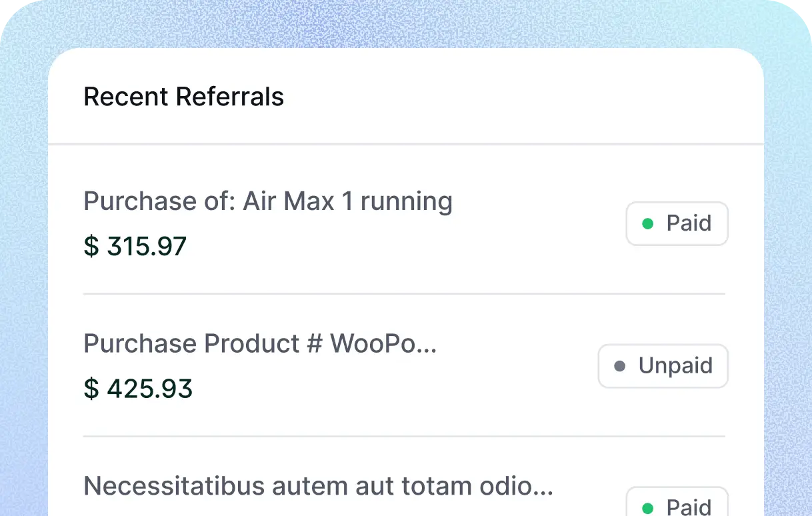
Task: Click green status dot in Air Max badge
Action: pos(647,223)
